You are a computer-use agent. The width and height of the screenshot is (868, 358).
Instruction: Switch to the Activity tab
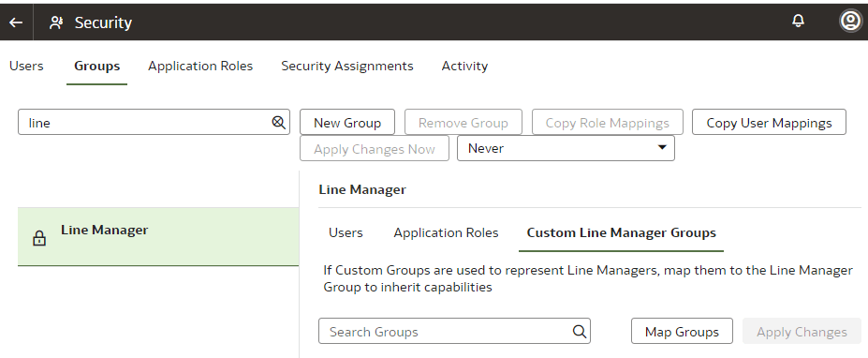[x=464, y=66]
